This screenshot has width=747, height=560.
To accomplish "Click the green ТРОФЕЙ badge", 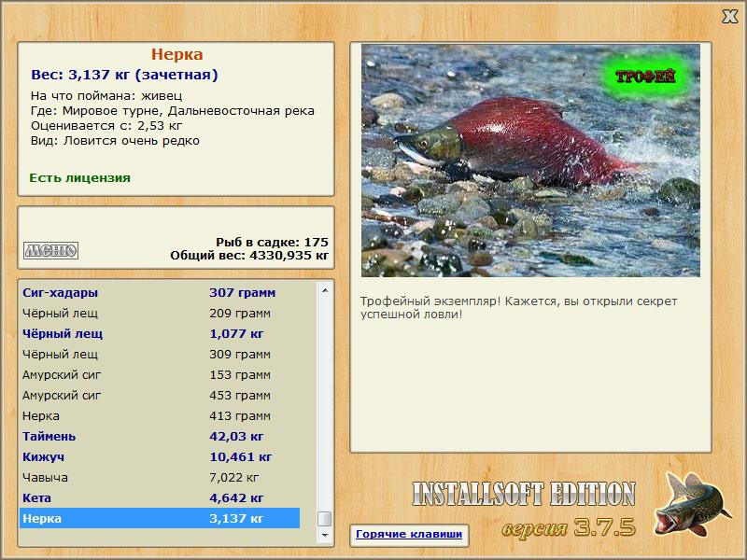I will click(x=645, y=77).
